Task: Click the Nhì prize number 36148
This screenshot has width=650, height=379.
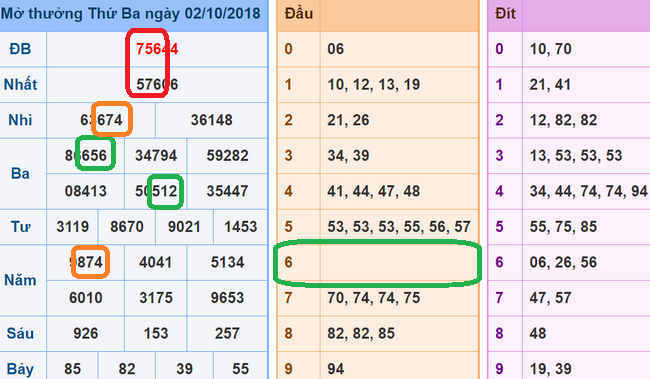Action: point(212,120)
